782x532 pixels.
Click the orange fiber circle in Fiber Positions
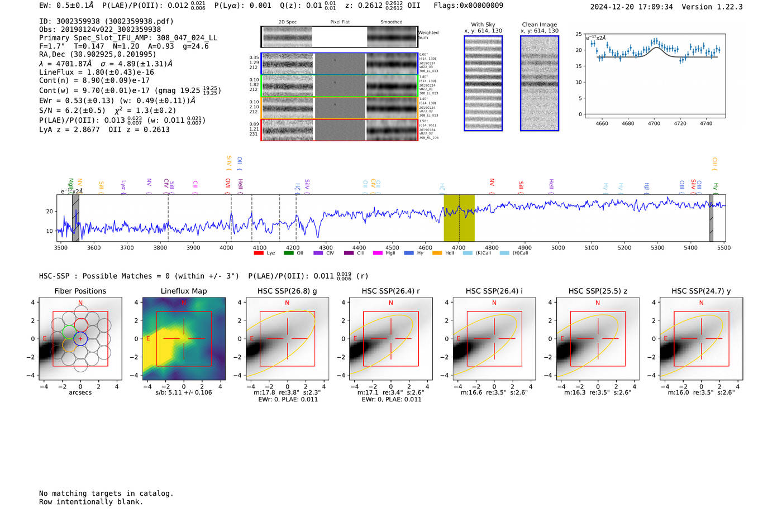[x=69, y=345]
